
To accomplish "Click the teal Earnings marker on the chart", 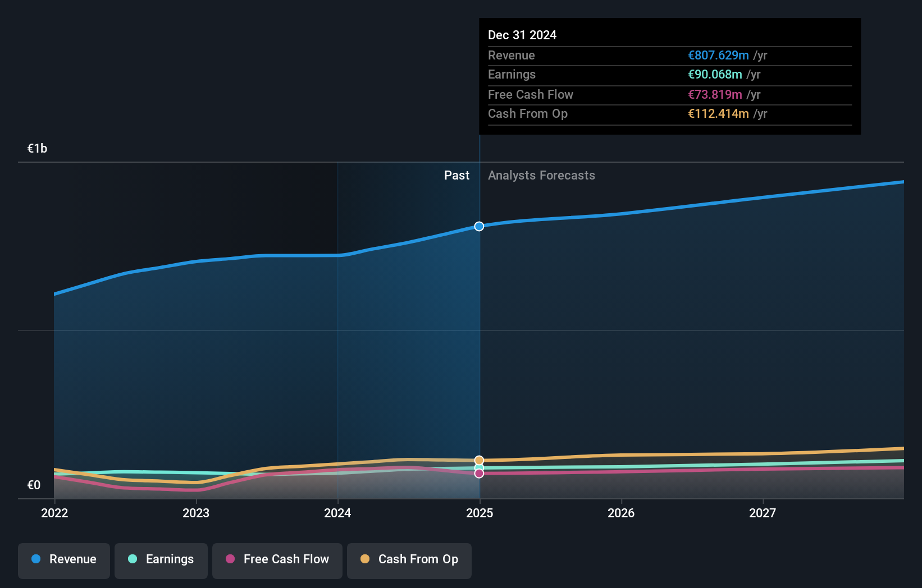I will [x=479, y=467].
